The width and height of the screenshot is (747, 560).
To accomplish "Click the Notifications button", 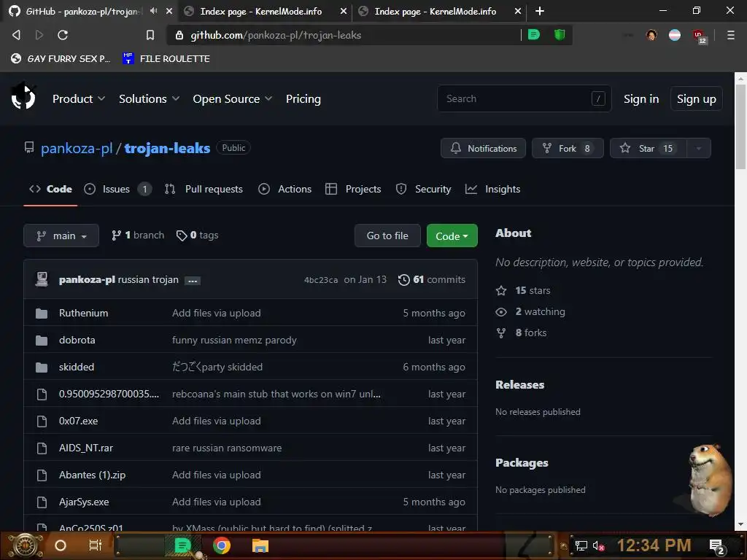I will tap(483, 148).
